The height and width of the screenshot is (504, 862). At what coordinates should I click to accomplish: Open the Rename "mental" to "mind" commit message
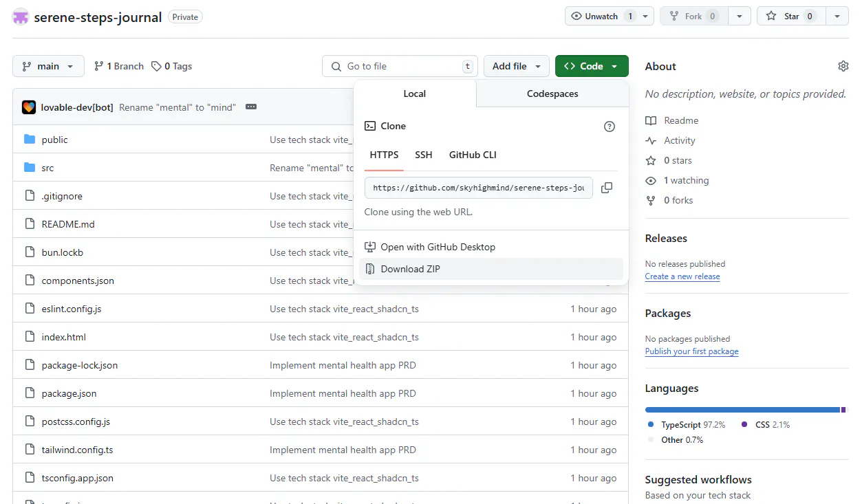click(177, 107)
